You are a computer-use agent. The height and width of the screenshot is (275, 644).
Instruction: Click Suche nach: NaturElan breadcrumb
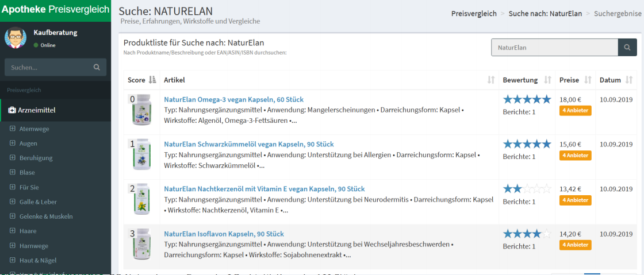(x=545, y=14)
